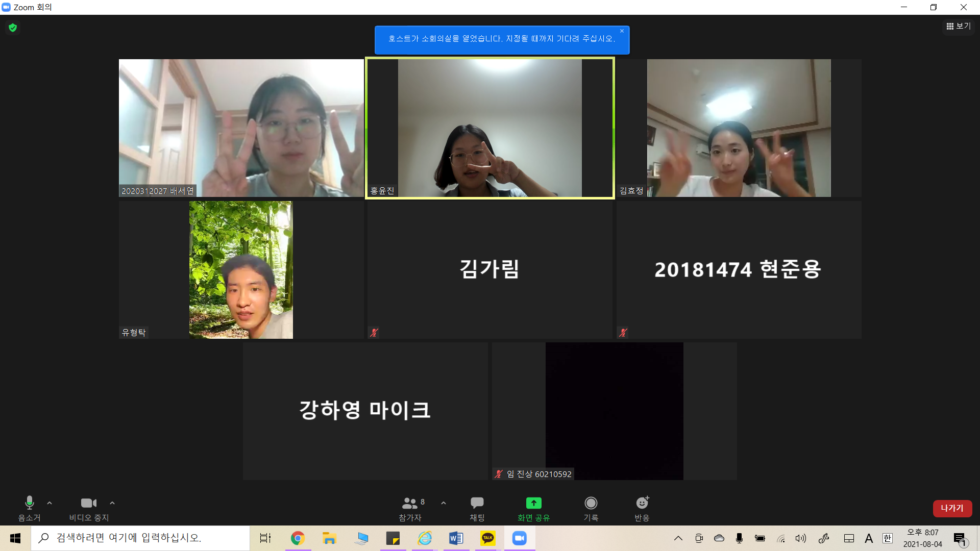Screen dimensions: 980x551
Task: Dismiss the blue breakout room notification
Action: coord(622,31)
